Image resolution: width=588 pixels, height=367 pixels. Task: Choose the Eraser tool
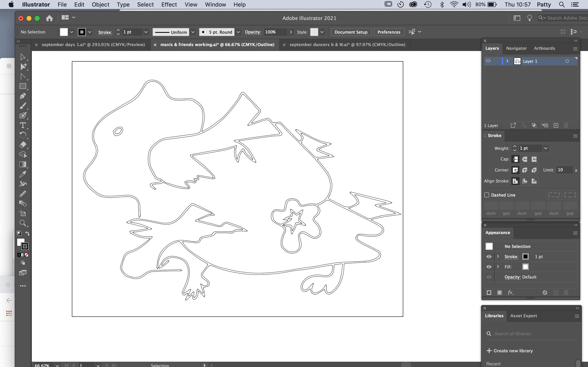pyautogui.click(x=23, y=145)
